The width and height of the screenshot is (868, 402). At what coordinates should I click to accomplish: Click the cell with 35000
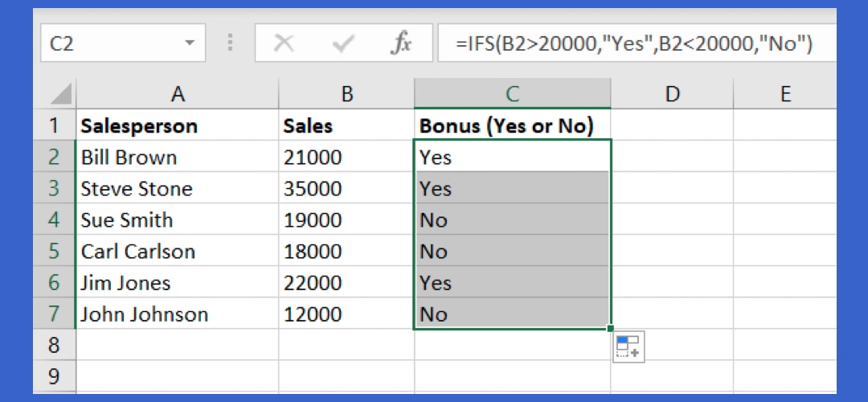tap(346, 188)
